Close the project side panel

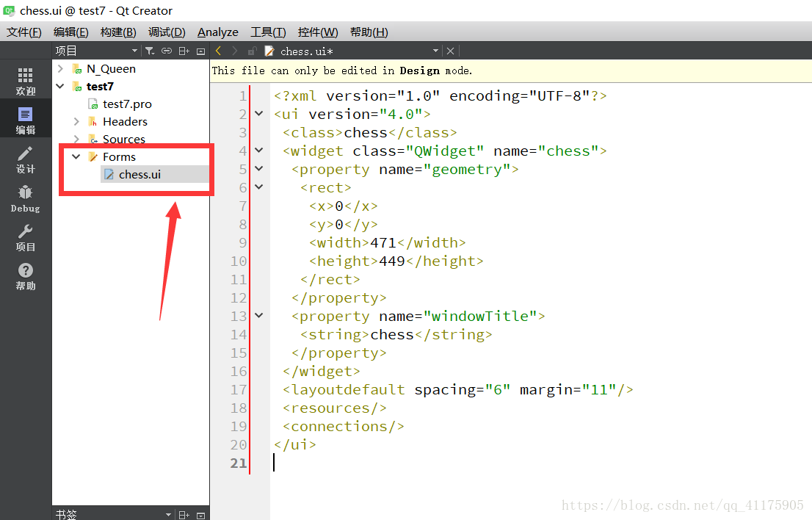201,51
